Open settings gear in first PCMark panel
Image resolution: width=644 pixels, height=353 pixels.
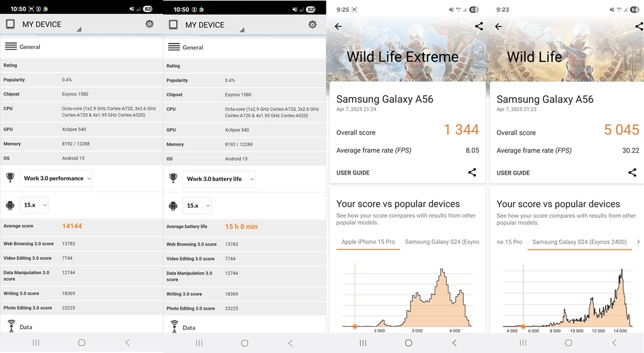[x=150, y=24]
